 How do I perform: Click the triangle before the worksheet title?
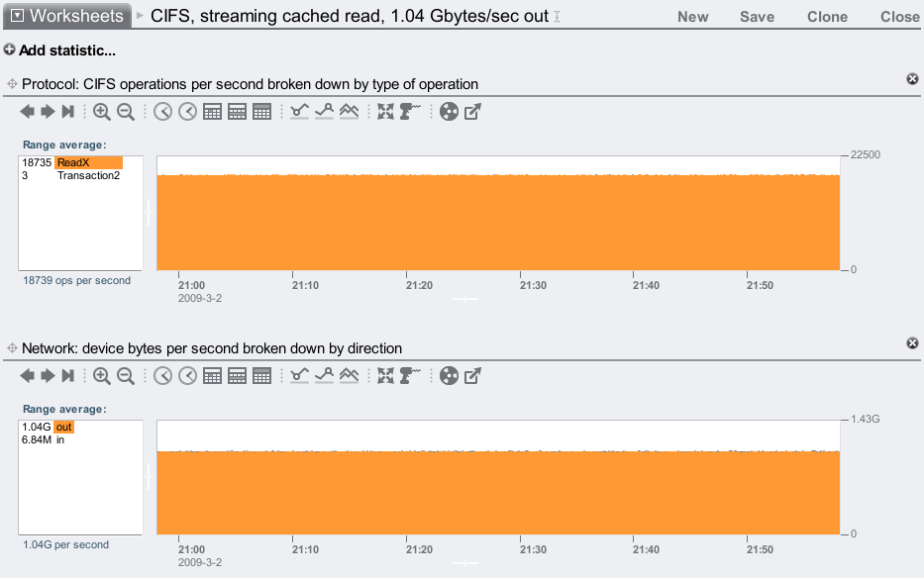coord(140,16)
